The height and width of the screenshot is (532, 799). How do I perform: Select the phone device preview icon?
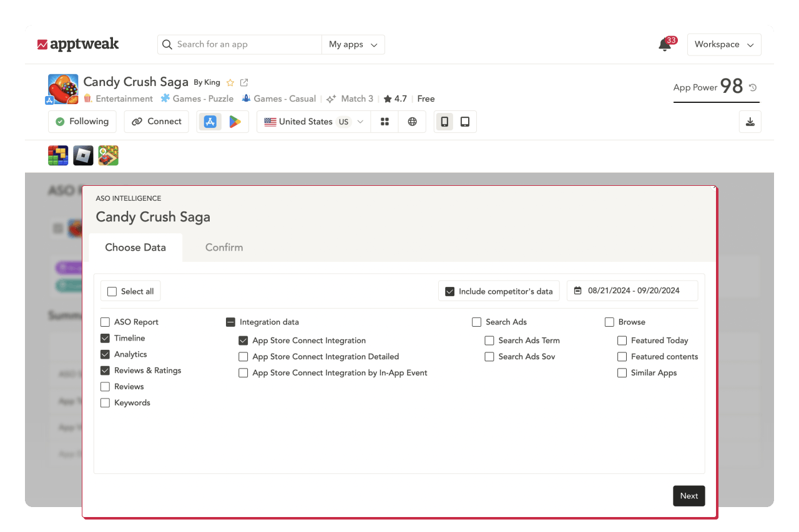pyautogui.click(x=444, y=122)
